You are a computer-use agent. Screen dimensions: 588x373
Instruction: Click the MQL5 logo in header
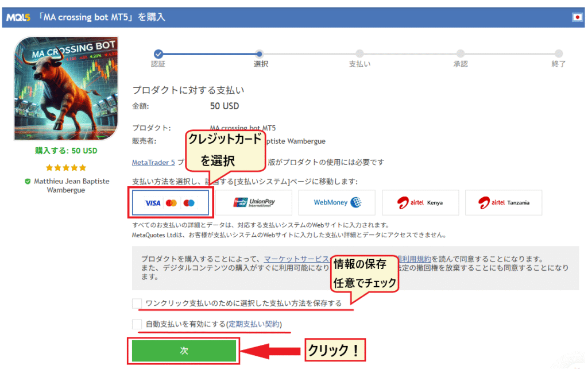tap(20, 17)
